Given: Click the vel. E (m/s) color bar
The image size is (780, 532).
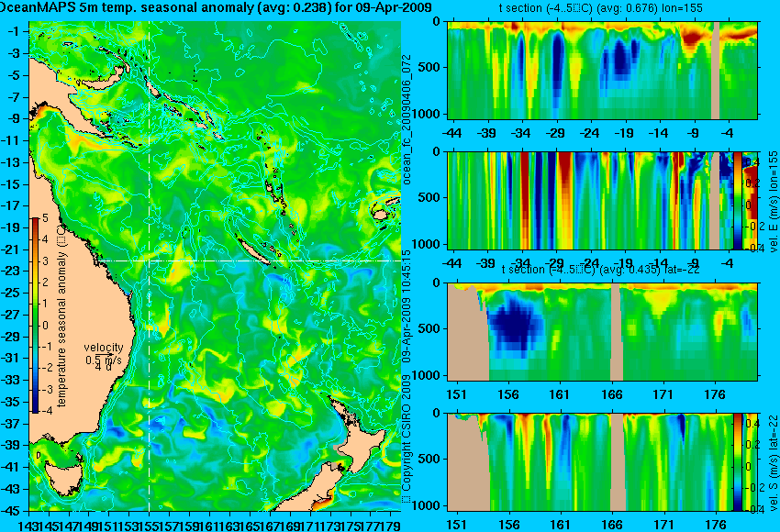Looking at the screenshot, I should [x=737, y=200].
